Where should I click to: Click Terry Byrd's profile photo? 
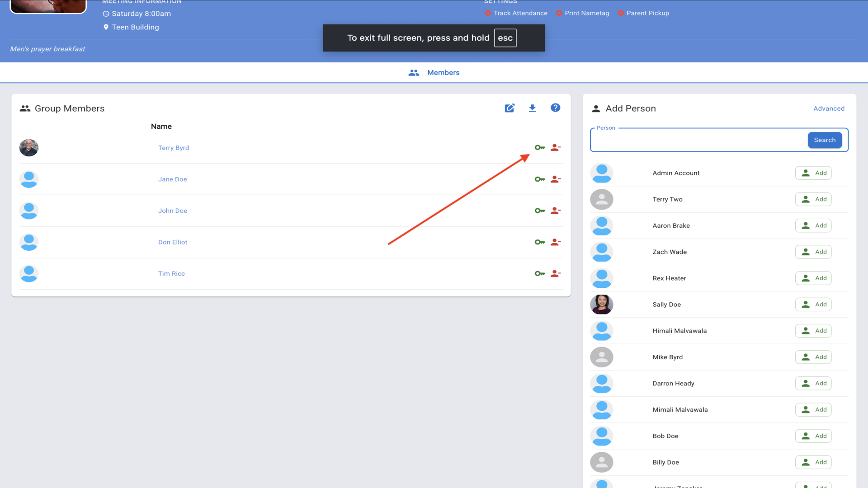29,148
